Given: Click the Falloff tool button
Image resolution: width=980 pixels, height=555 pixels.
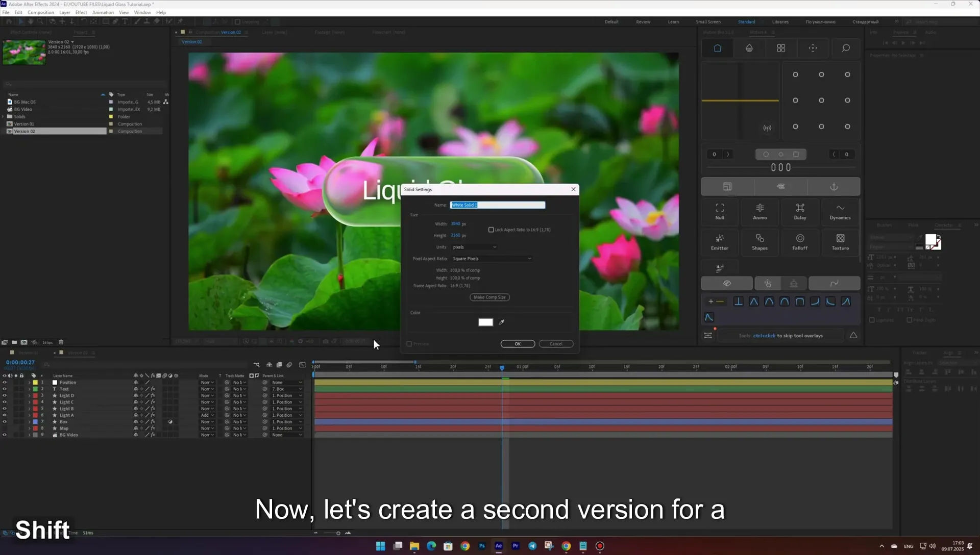Looking at the screenshot, I should click(800, 242).
